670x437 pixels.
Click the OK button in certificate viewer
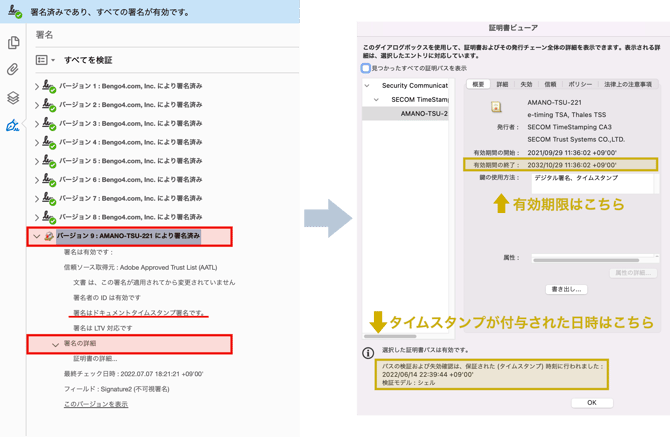click(x=592, y=403)
